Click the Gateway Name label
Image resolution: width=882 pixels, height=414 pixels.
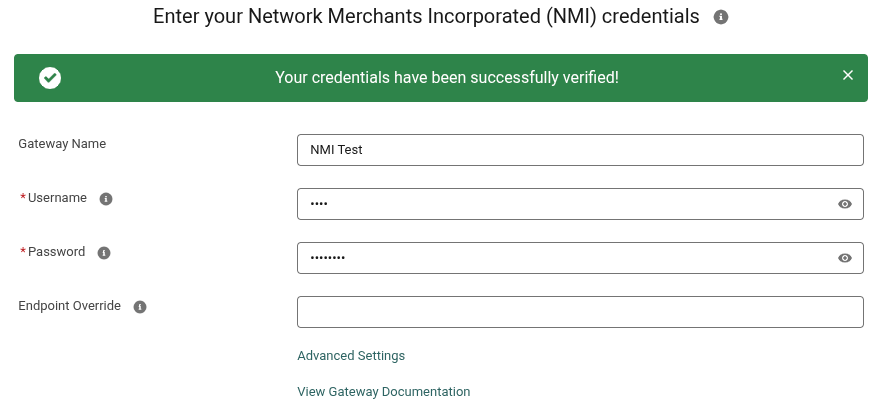coord(62,144)
